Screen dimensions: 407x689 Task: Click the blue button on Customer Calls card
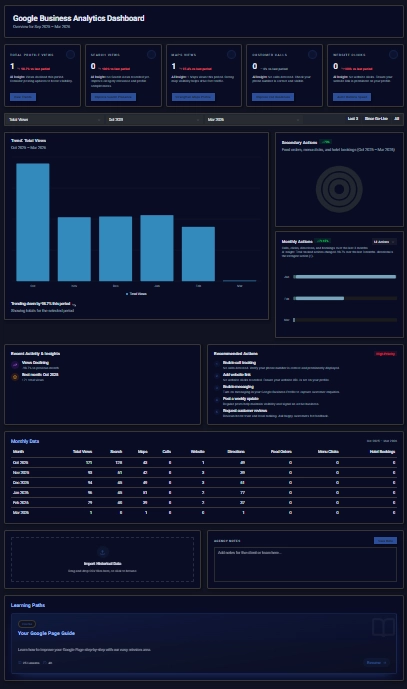coord(273,97)
